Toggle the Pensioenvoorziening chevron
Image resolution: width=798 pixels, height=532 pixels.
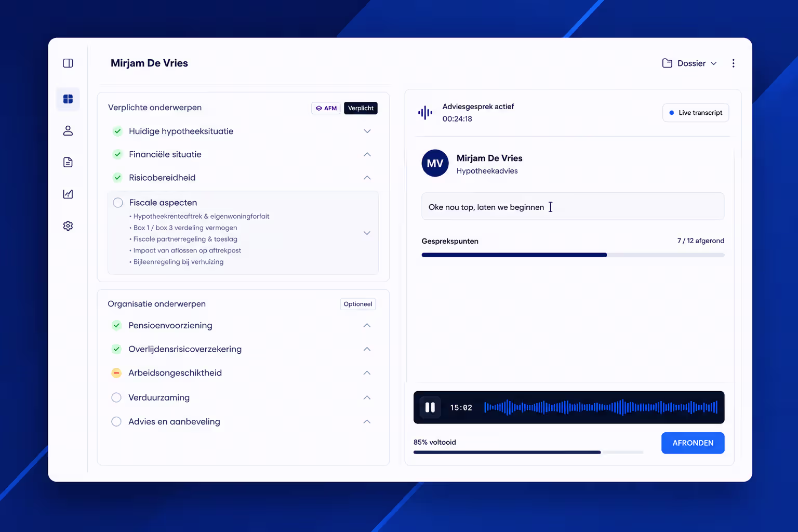click(367, 325)
